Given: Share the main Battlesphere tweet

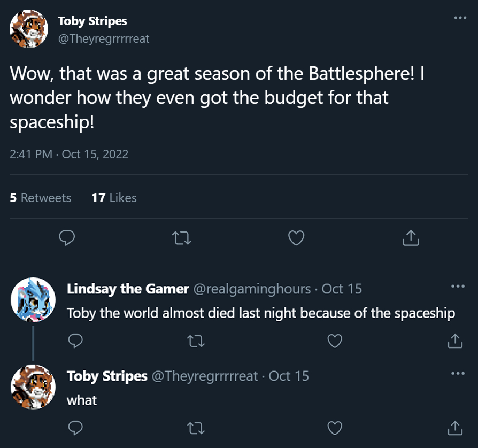Looking at the screenshot, I should coord(410,238).
